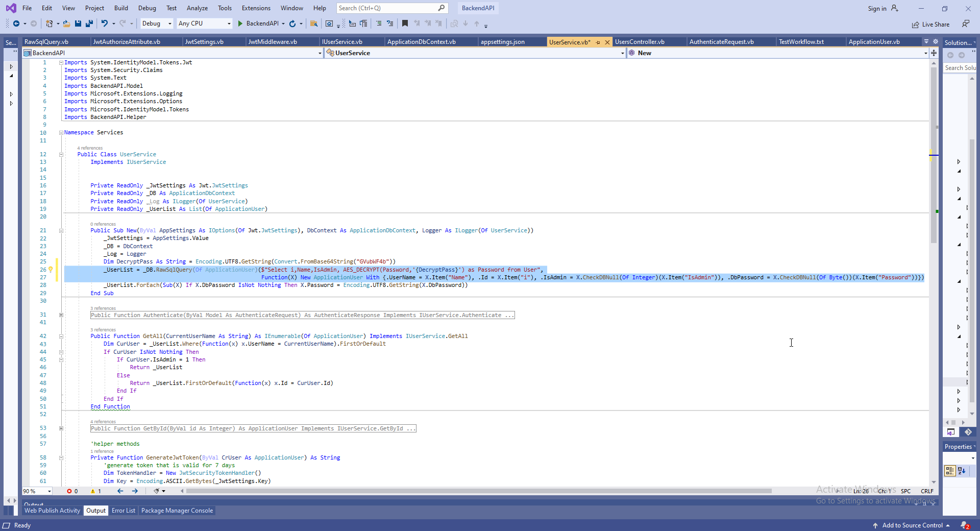Pin the UserService.vb tab
The image size is (980, 531).
(598, 42)
